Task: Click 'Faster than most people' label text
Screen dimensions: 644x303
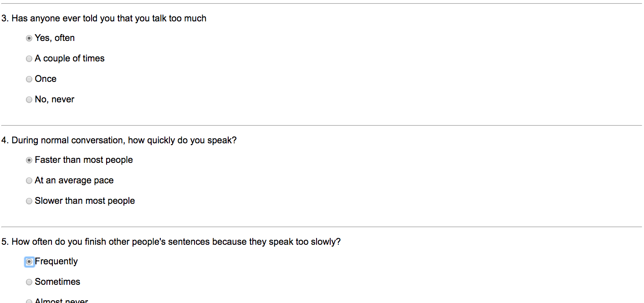Action: [84, 160]
